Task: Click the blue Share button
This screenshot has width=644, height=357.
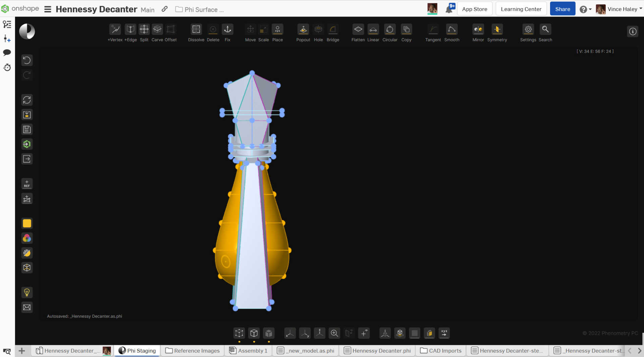Action: click(562, 9)
